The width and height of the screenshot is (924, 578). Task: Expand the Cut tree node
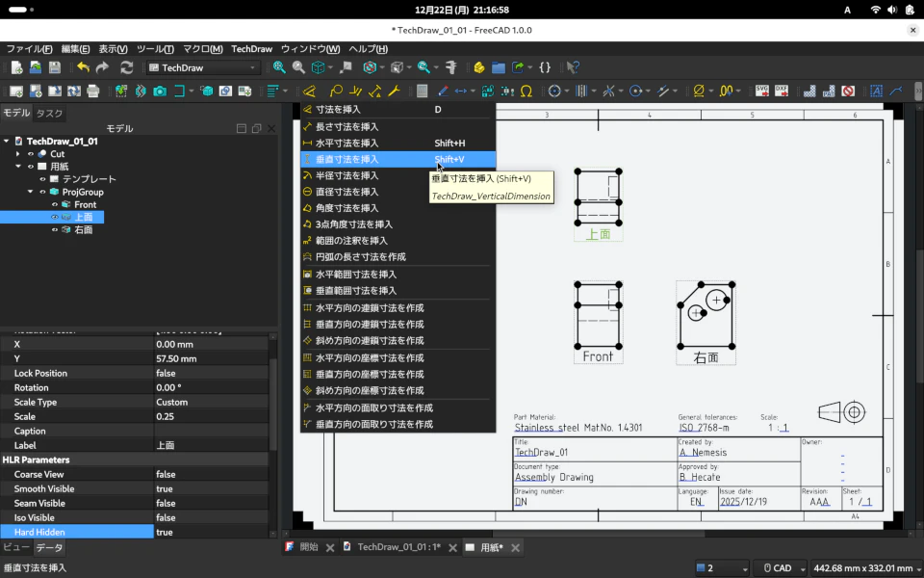pos(17,154)
